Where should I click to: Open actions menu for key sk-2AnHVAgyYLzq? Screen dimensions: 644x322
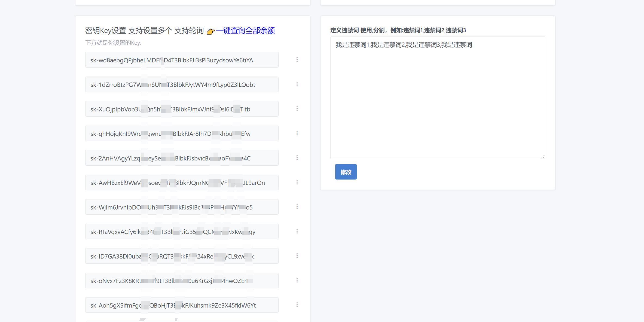tap(297, 158)
